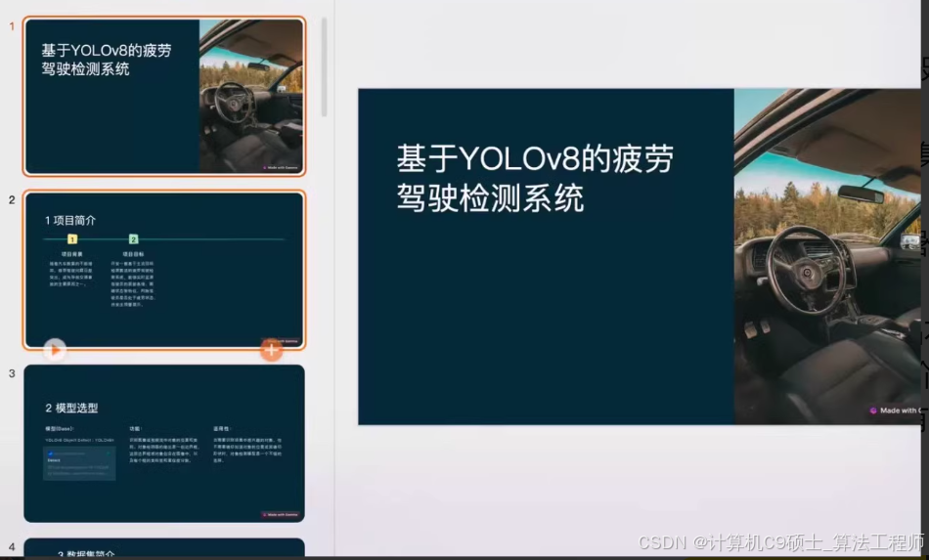
Task: Click the yellow number 1 marker in slide 2
Action: tap(72, 239)
